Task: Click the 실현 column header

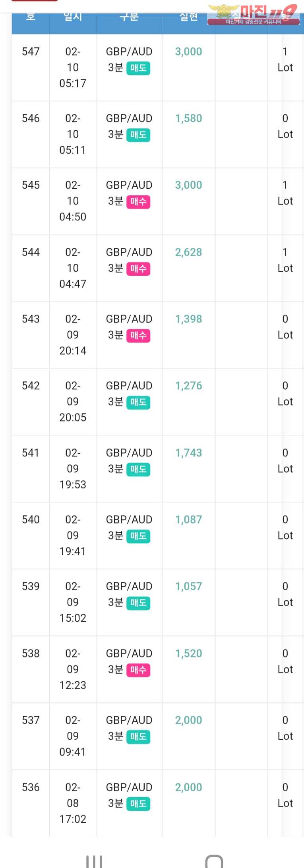Action: pyautogui.click(x=188, y=17)
